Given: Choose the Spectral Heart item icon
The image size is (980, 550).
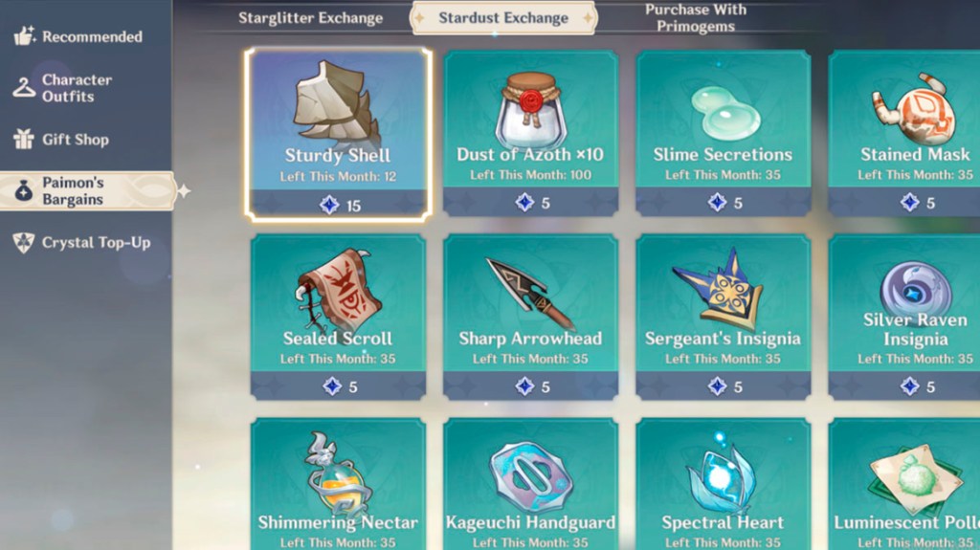Looking at the screenshot, I should [x=722, y=473].
